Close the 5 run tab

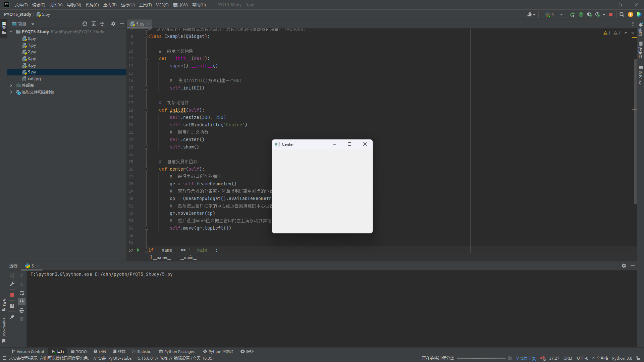38,266
